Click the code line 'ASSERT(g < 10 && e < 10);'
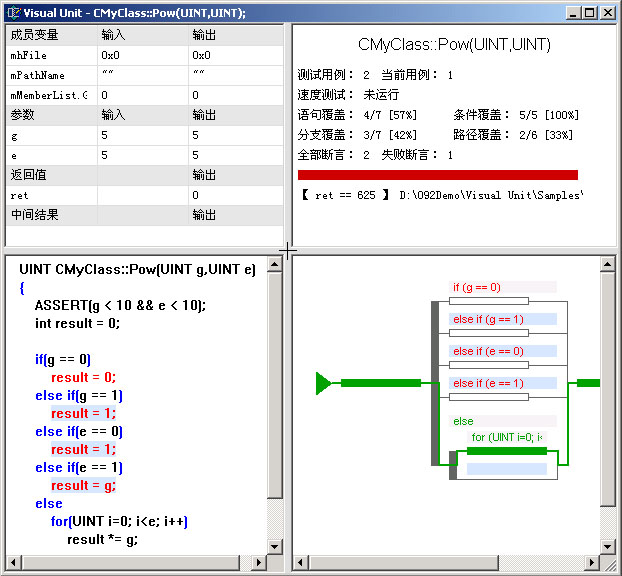Image resolution: width=622 pixels, height=576 pixels. click(x=120, y=305)
